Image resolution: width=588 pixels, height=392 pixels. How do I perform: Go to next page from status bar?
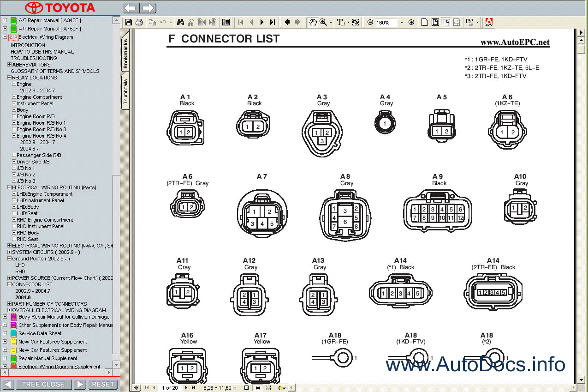pyautogui.click(x=186, y=388)
